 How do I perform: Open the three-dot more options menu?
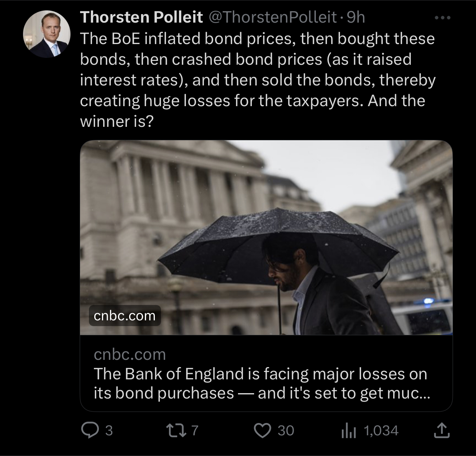[443, 18]
